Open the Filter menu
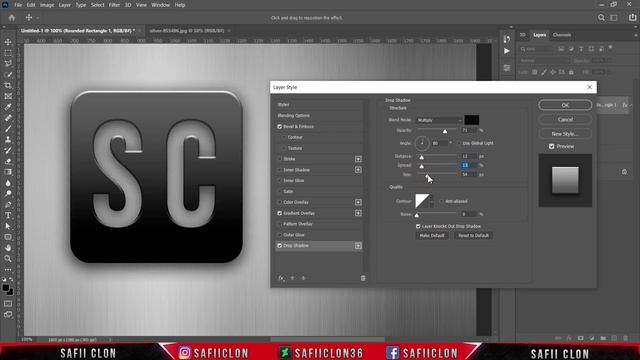The width and height of the screenshot is (640, 360). click(114, 5)
